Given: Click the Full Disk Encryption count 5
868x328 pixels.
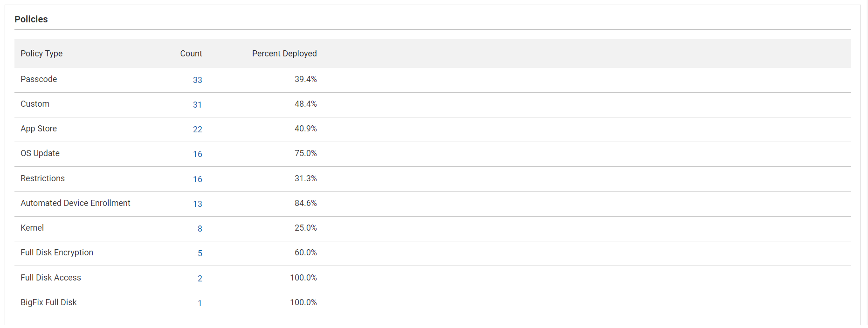Looking at the screenshot, I should pos(200,253).
